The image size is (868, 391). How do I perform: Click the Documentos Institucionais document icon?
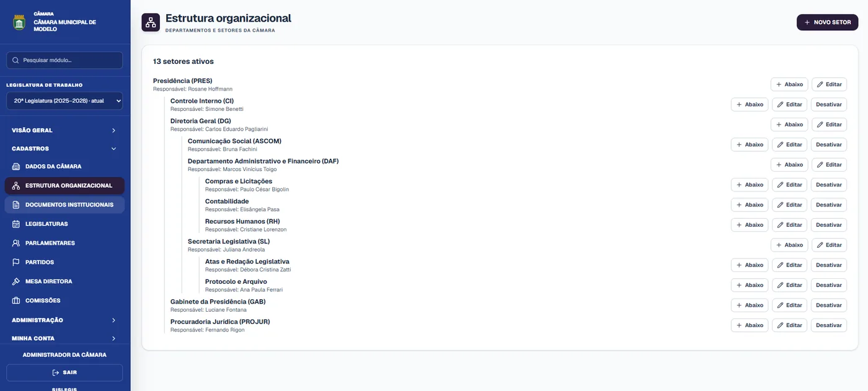point(16,205)
